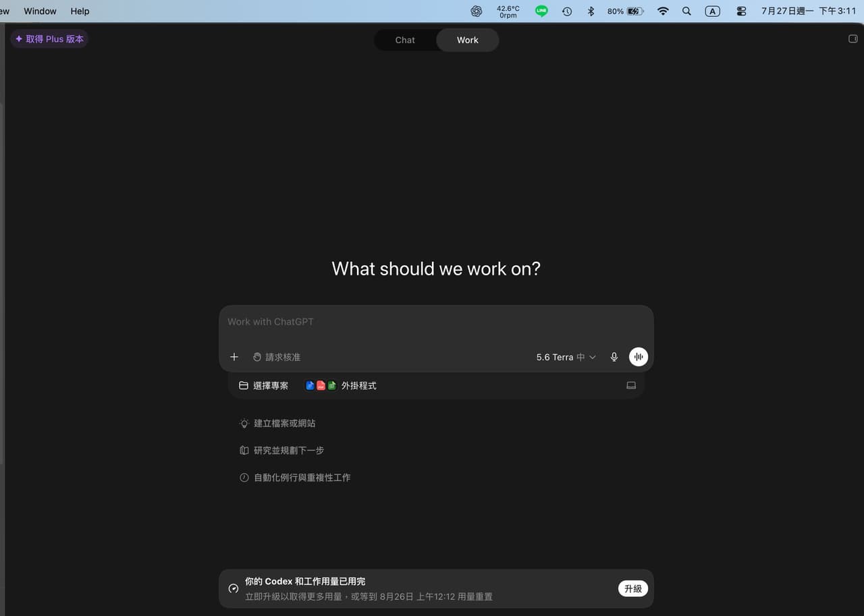Click the ChatGPT menu bar icon
The height and width of the screenshot is (616, 864).
click(x=477, y=11)
